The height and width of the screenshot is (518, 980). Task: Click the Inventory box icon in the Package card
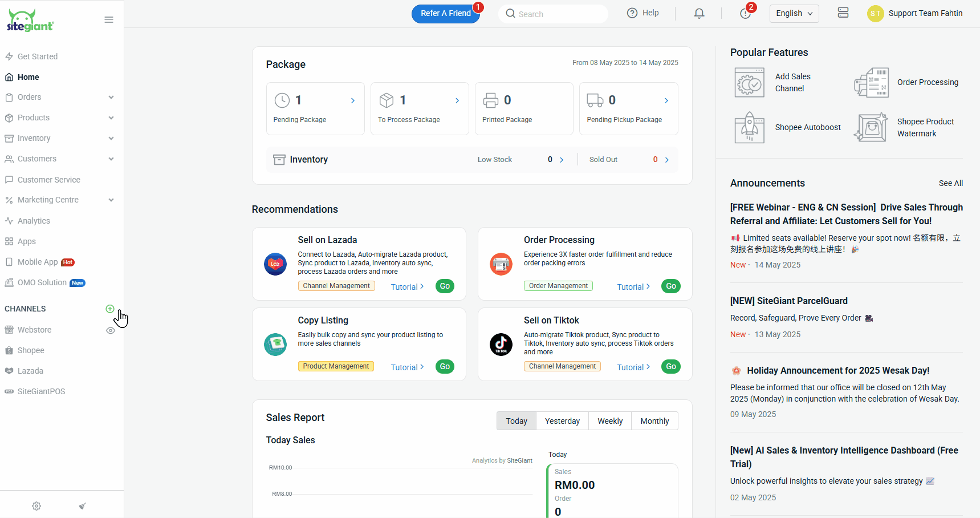pos(279,160)
